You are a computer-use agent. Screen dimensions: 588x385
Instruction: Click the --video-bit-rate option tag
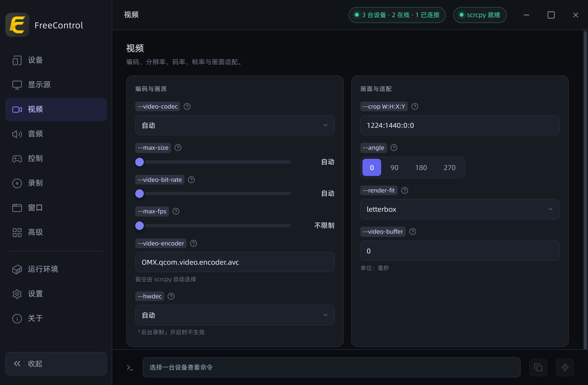160,180
